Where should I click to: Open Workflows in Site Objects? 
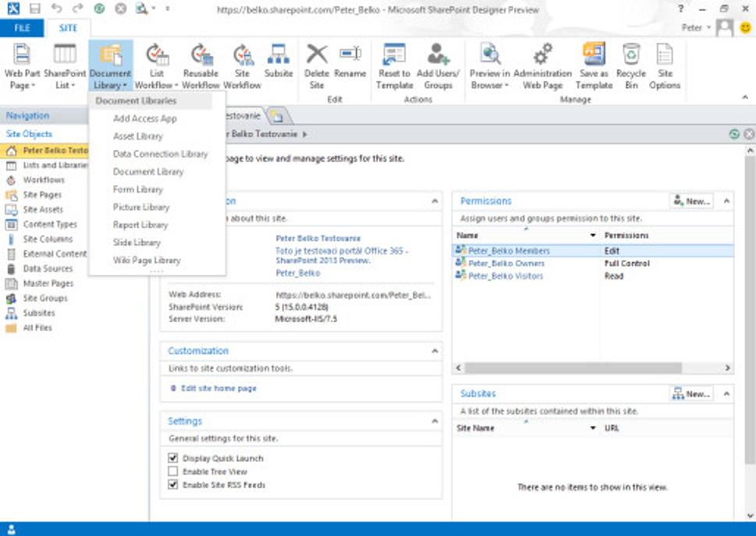[x=44, y=179]
